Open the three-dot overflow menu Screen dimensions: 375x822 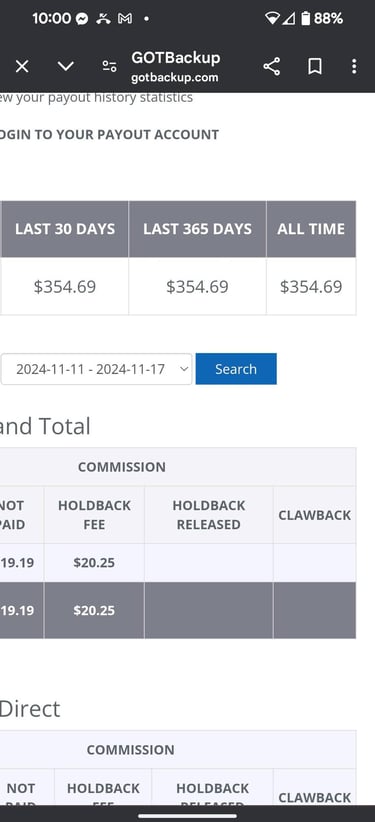[x=354, y=67]
